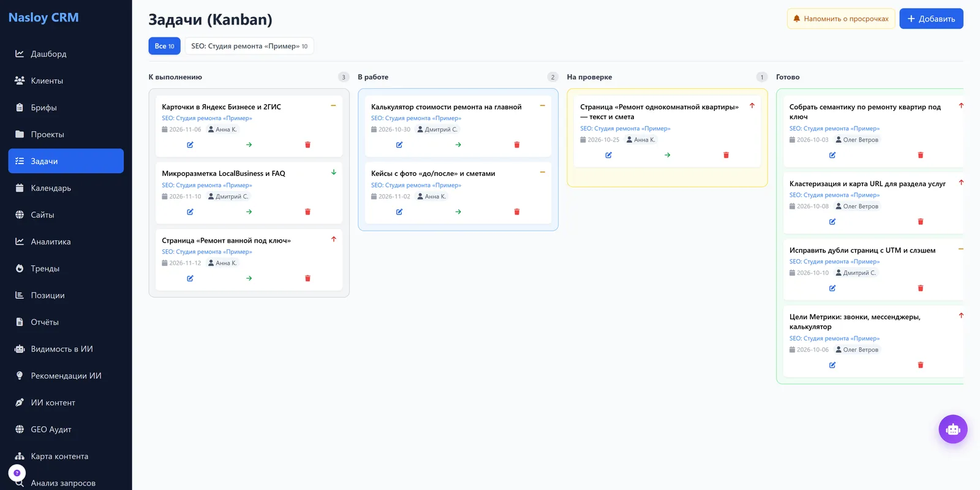Open the Брифы sidebar item
The image size is (980, 490).
(66, 108)
